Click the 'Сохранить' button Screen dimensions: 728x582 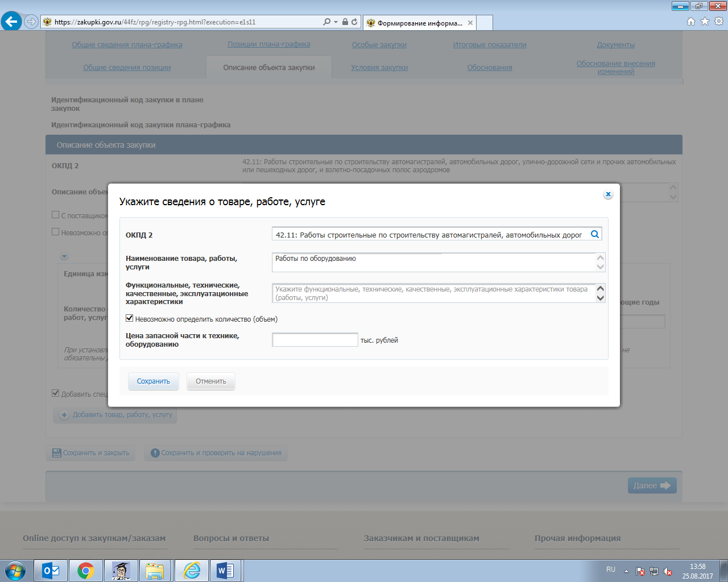pyautogui.click(x=154, y=381)
